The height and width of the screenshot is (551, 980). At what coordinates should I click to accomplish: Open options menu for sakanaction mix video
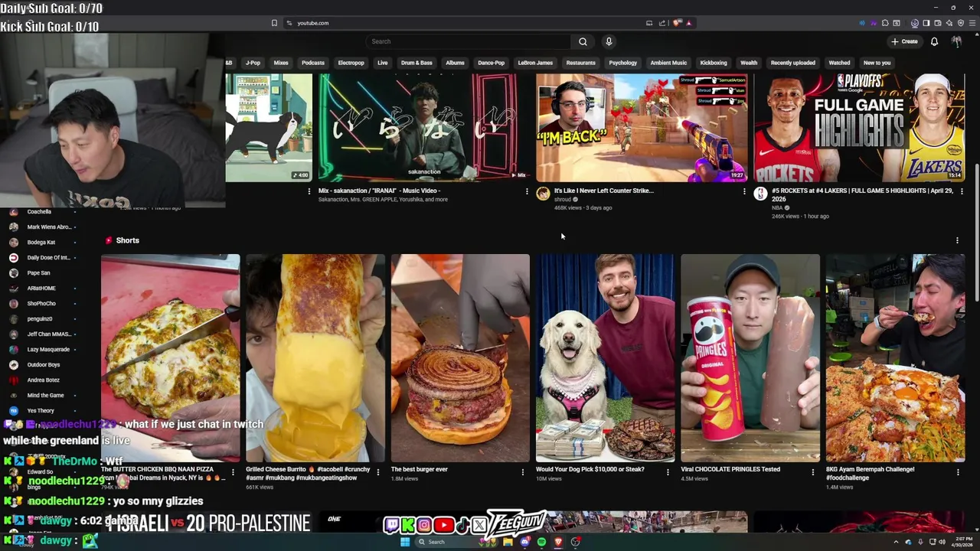pos(527,191)
